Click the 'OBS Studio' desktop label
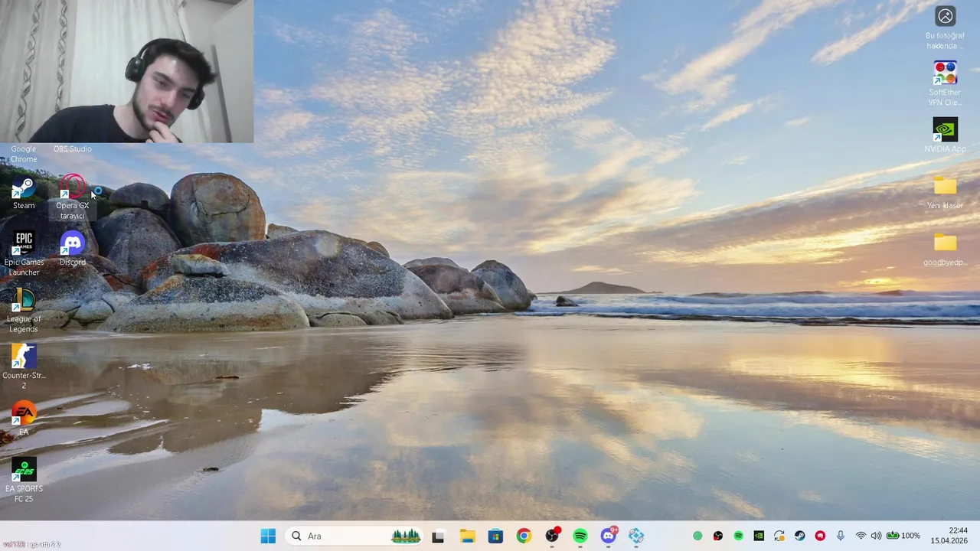 coord(73,148)
